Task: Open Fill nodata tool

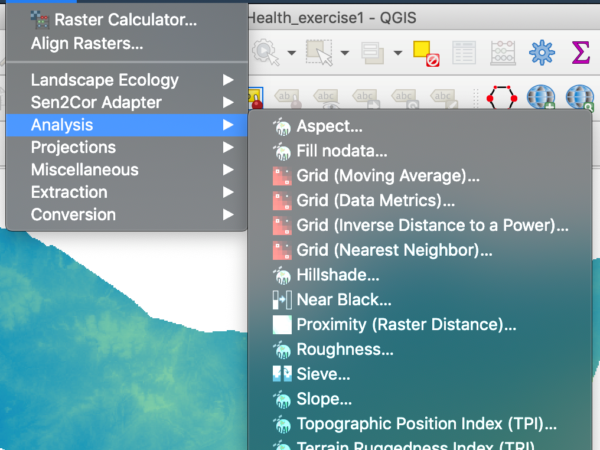Action: 420,151
